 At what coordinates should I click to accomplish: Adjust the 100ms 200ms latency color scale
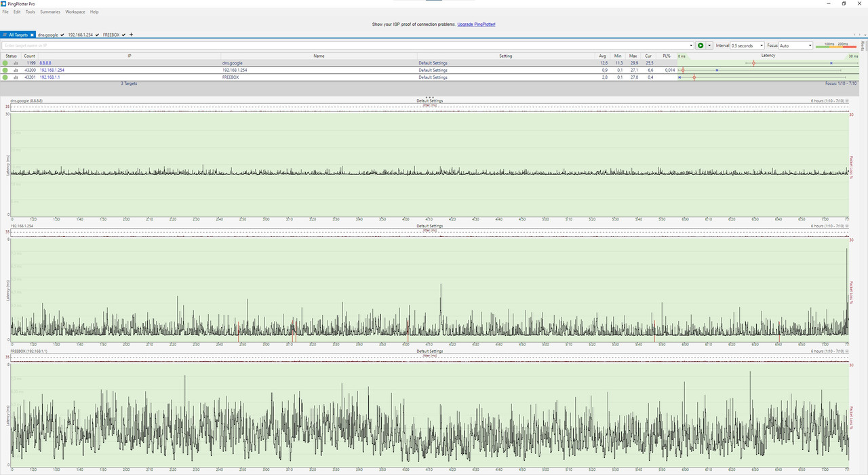pyautogui.click(x=835, y=45)
